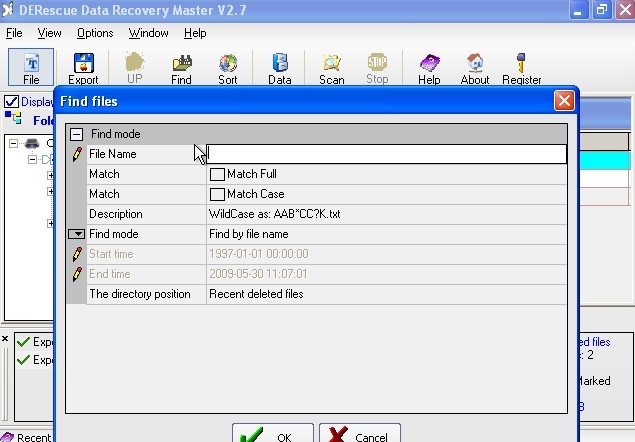Click the Sort toolbar icon
The image size is (635, 442).
pos(228,67)
